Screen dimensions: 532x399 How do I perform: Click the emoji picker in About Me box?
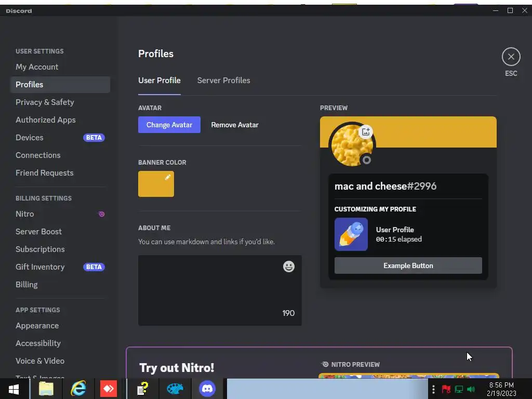(x=289, y=267)
